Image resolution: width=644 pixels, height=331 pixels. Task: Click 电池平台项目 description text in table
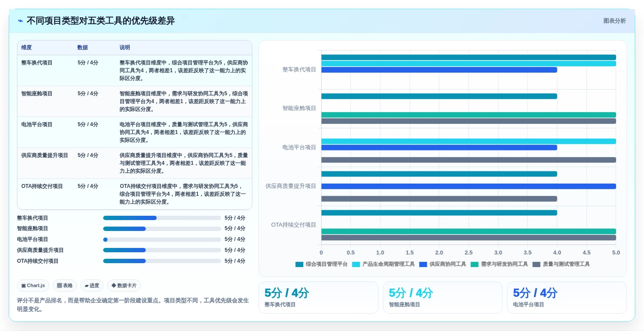coord(184,132)
